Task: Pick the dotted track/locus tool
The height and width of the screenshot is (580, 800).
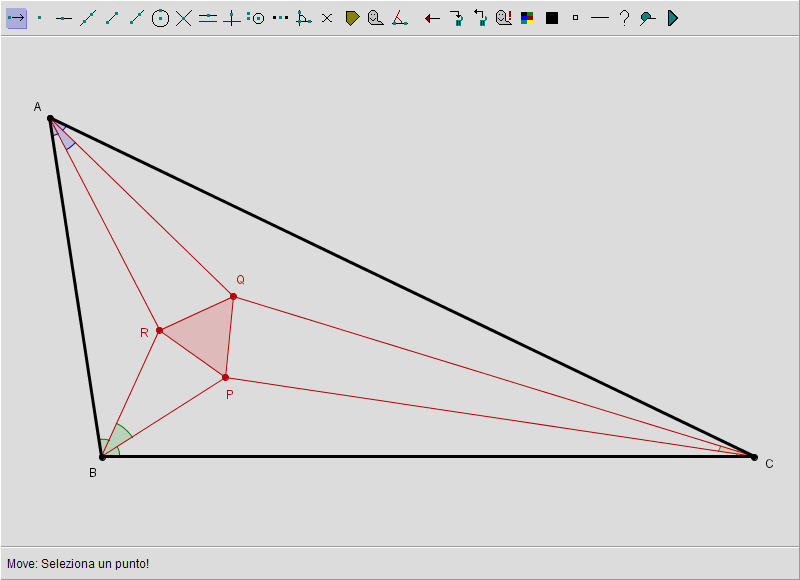Action: coord(280,18)
